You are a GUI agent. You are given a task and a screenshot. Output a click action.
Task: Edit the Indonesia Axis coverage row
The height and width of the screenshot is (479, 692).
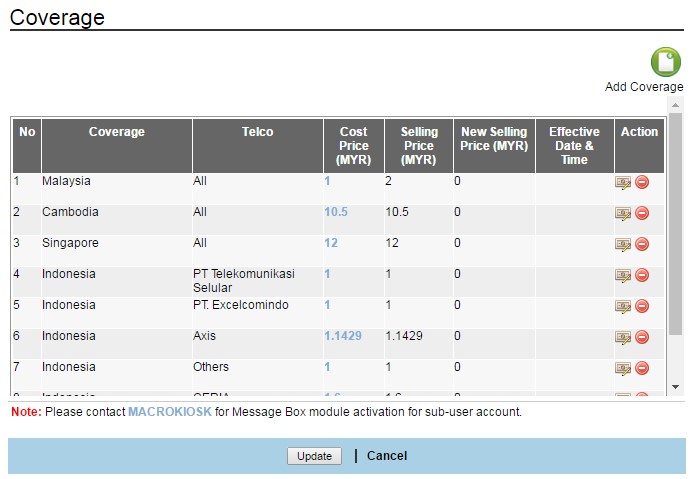pyautogui.click(x=623, y=337)
